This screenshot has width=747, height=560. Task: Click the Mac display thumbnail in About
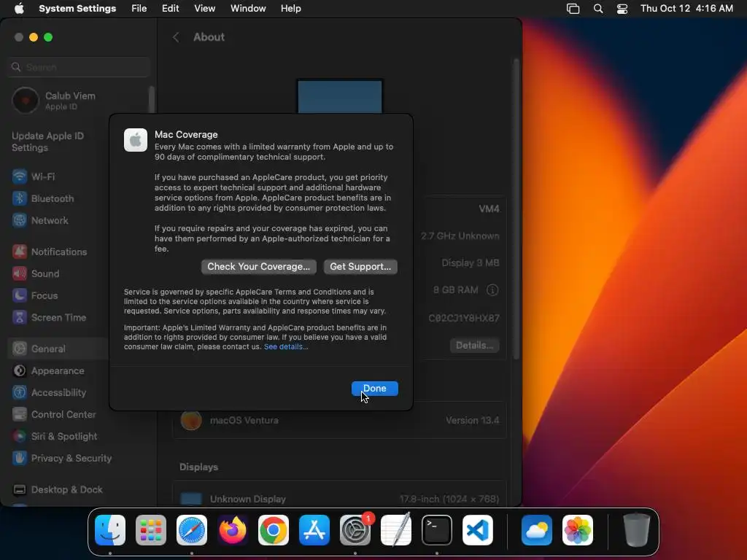point(340,96)
